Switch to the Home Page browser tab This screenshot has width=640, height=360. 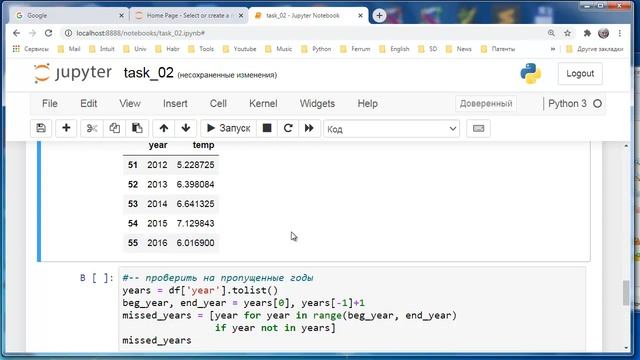tap(189, 16)
